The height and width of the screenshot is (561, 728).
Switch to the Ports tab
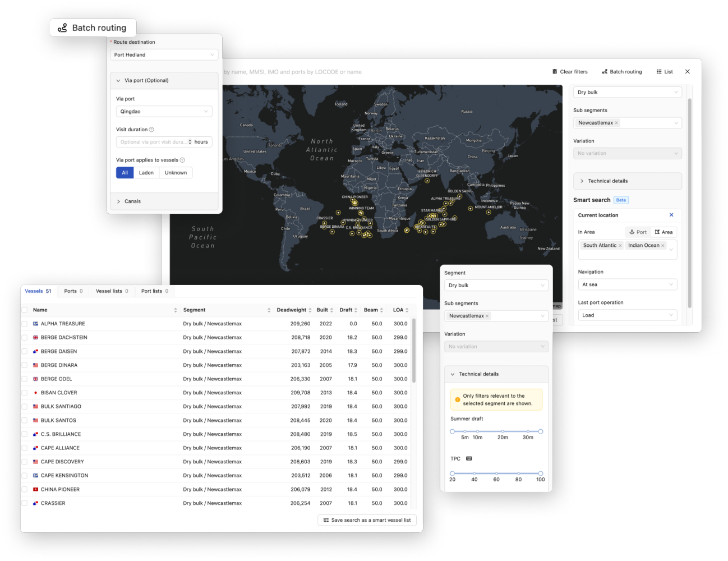72,291
